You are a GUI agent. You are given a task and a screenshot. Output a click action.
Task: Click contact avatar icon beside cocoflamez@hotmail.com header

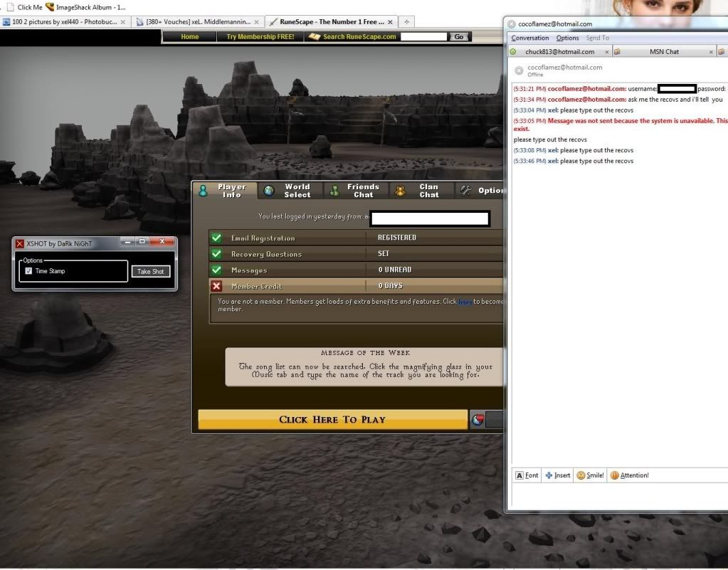pyautogui.click(x=519, y=70)
